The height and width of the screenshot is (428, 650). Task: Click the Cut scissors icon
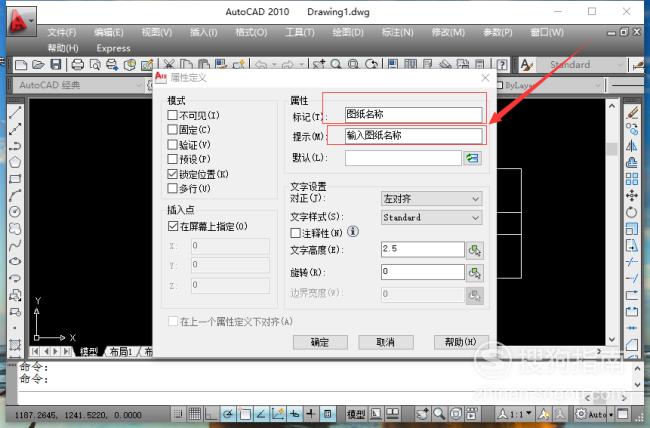[x=168, y=65]
